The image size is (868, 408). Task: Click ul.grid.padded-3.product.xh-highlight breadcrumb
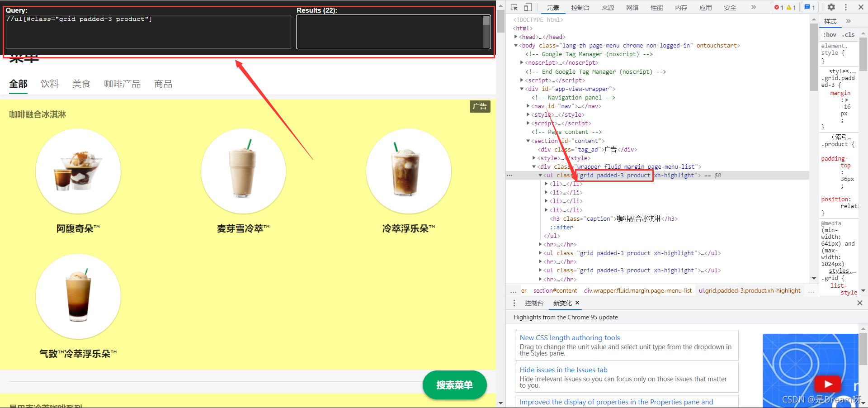coord(750,291)
